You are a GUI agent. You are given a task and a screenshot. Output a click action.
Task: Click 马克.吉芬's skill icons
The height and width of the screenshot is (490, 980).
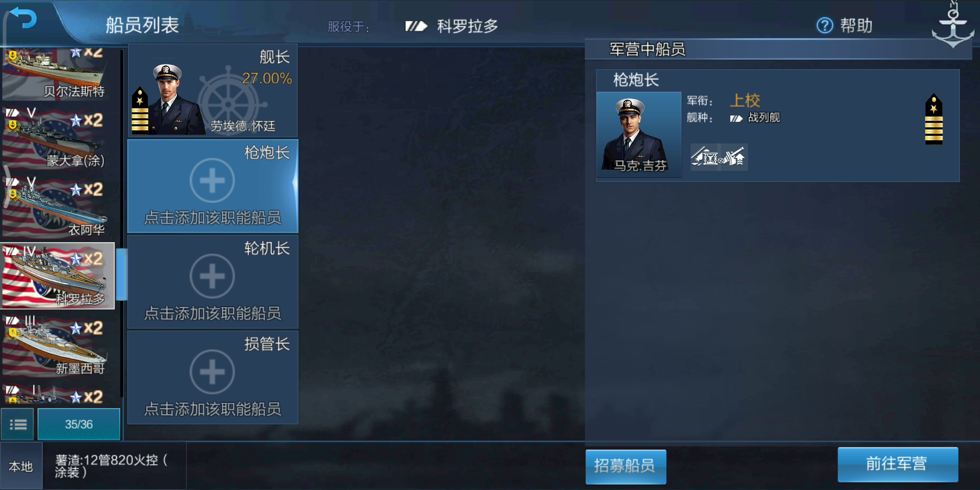click(719, 157)
